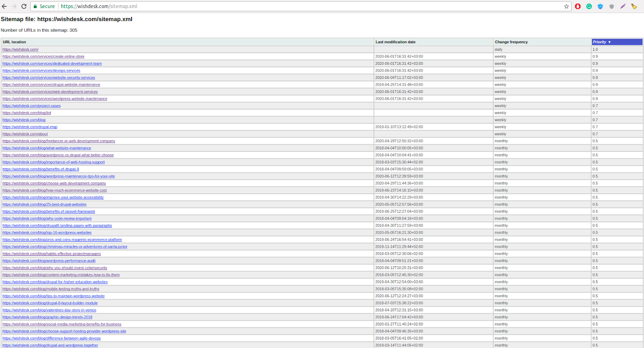The height and width of the screenshot is (348, 644).
Task: Open the how-much-ecommerce-website-cost link
Action: click(55, 191)
